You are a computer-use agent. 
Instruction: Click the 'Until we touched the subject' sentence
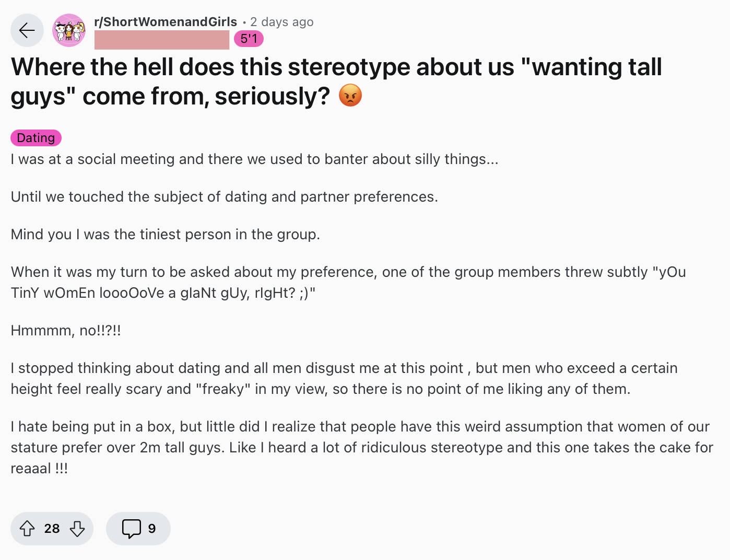point(225,196)
